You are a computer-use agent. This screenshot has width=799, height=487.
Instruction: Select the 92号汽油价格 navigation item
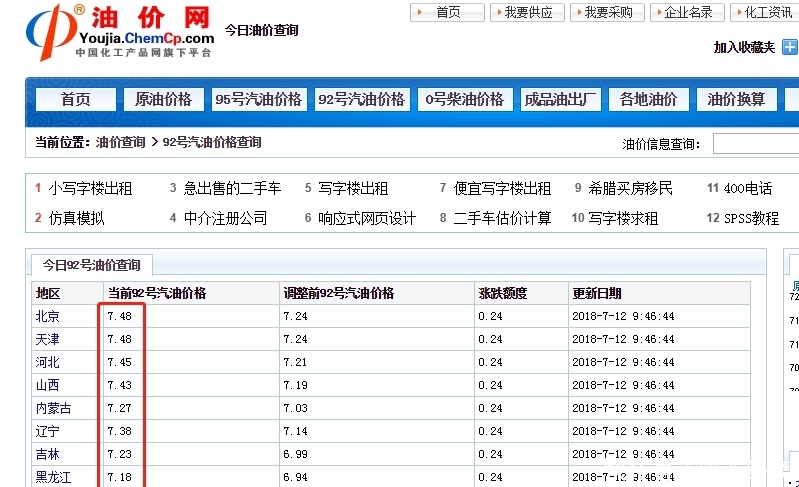pos(362,99)
